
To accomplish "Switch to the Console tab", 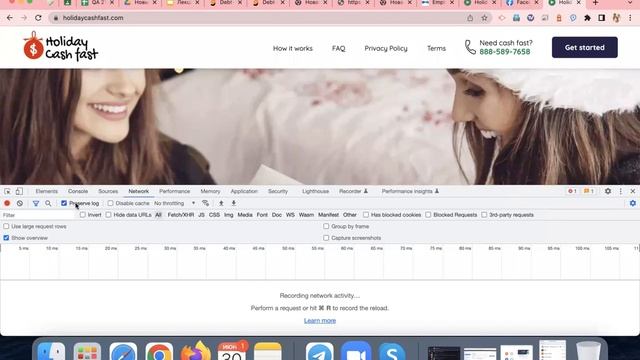I will coord(78,191).
